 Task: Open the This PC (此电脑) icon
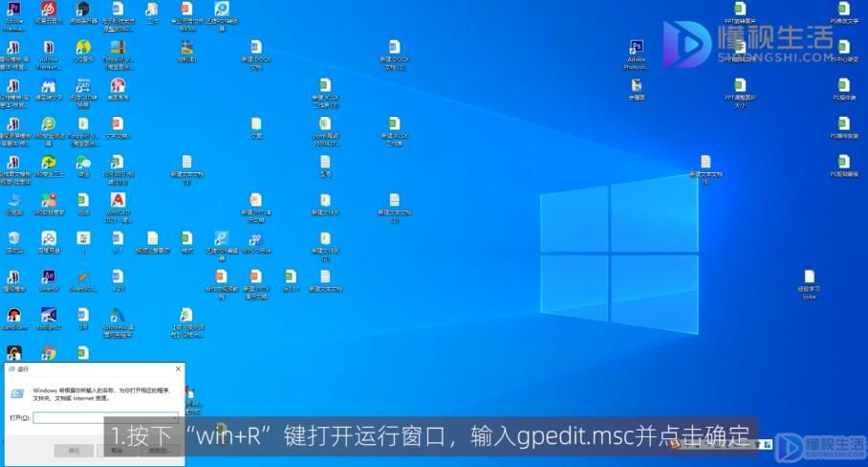pyautogui.click(x=13, y=200)
